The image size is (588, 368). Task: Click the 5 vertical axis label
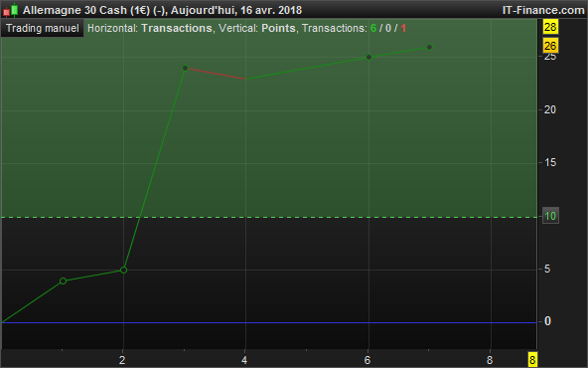click(547, 269)
